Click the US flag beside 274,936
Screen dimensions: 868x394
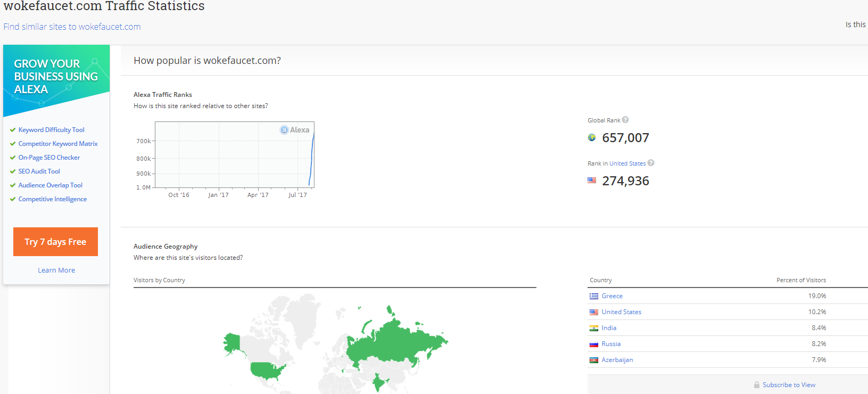click(592, 180)
